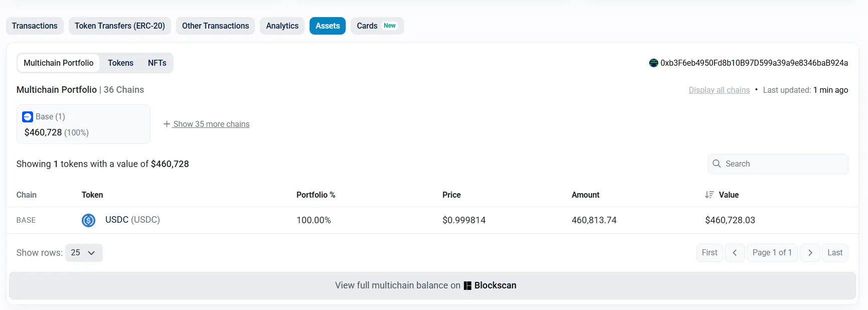Click the search magnifier icon
The width and height of the screenshot is (868, 310).
[x=716, y=164]
